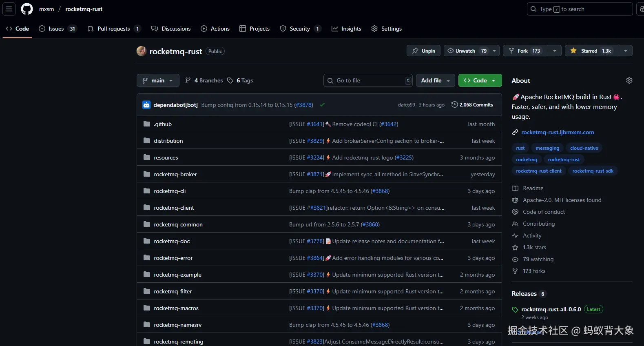The height and width of the screenshot is (346, 644).
Task: Open the main branch selector dropdown
Action: [158, 80]
